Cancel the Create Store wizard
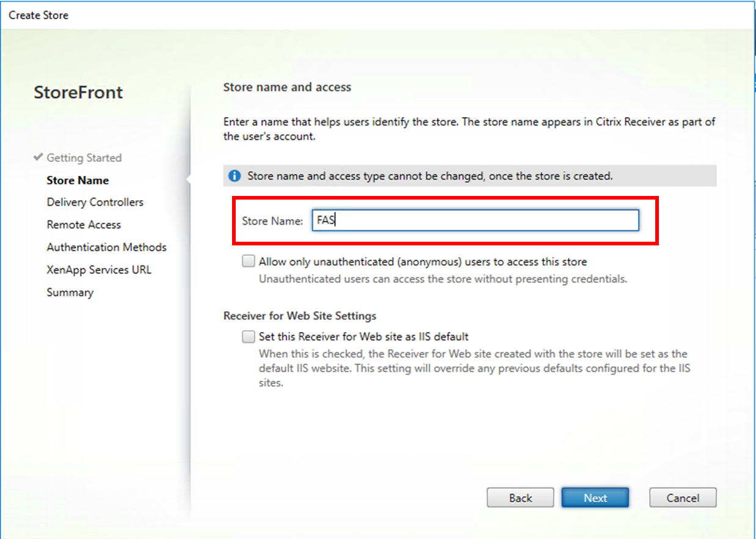This screenshot has width=756, height=539. (x=683, y=498)
